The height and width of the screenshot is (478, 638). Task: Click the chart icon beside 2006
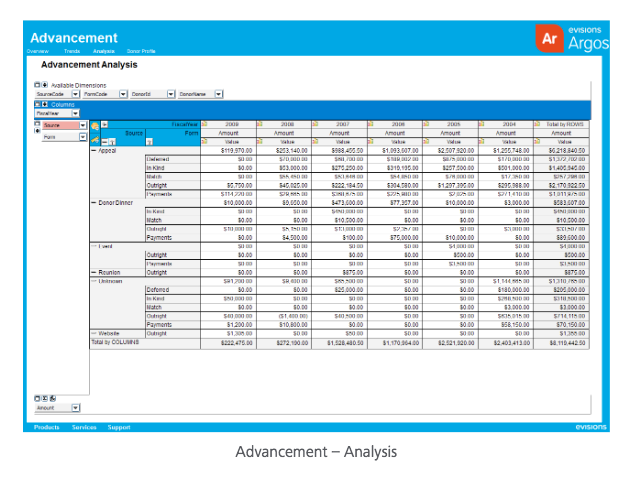coord(371,124)
